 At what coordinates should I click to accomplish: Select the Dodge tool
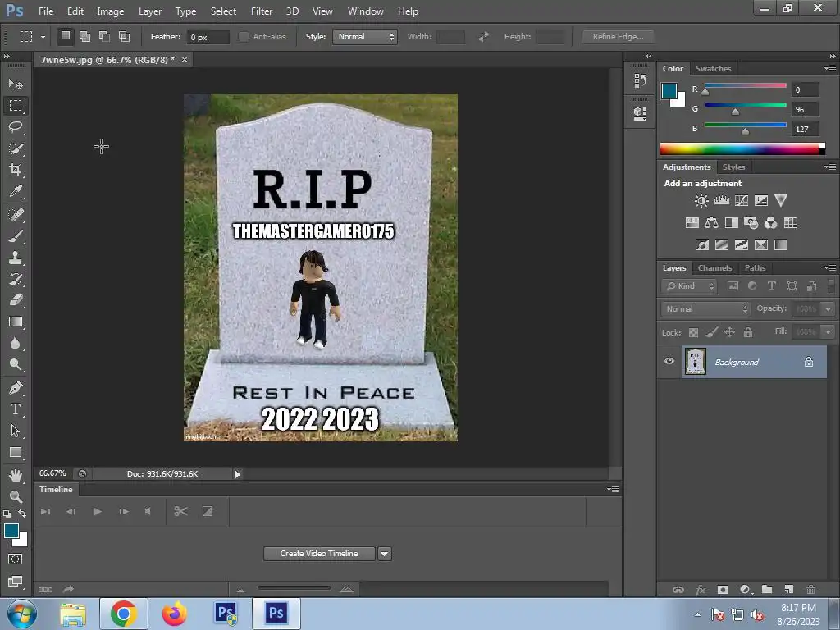pos(16,365)
